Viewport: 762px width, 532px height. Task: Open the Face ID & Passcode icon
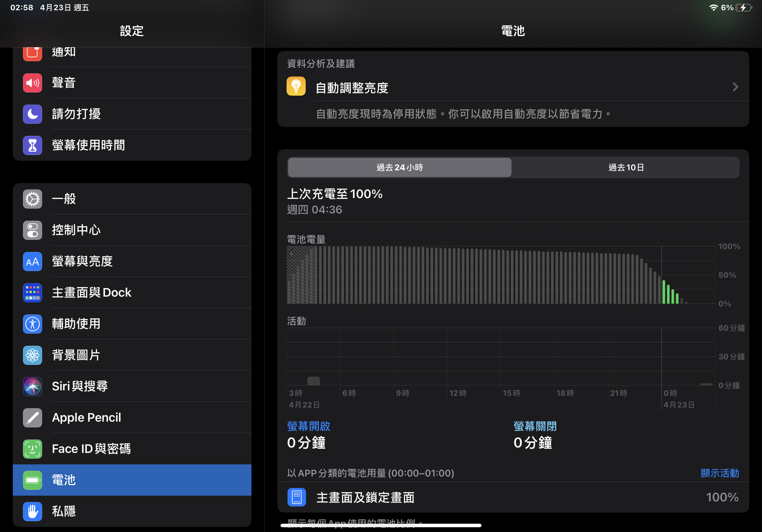(x=32, y=449)
